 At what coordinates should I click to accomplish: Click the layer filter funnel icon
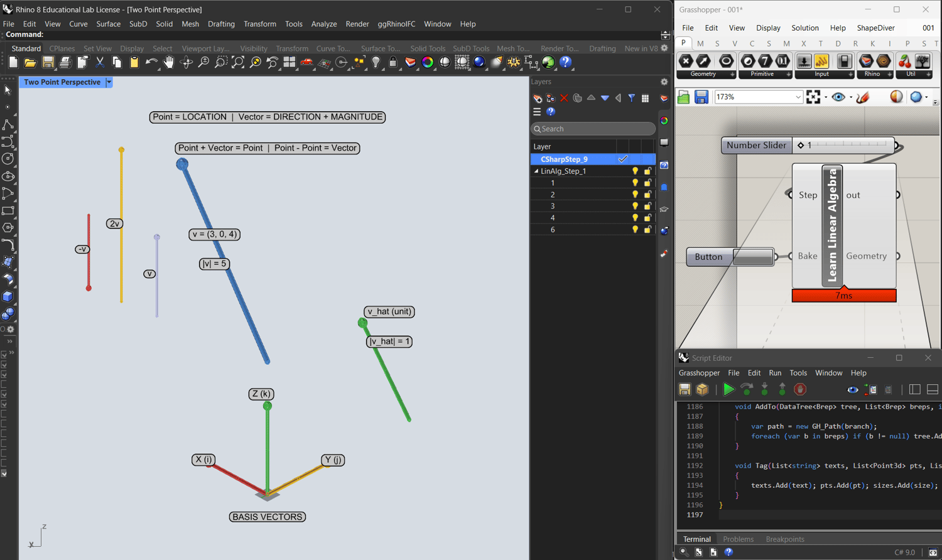pyautogui.click(x=632, y=99)
